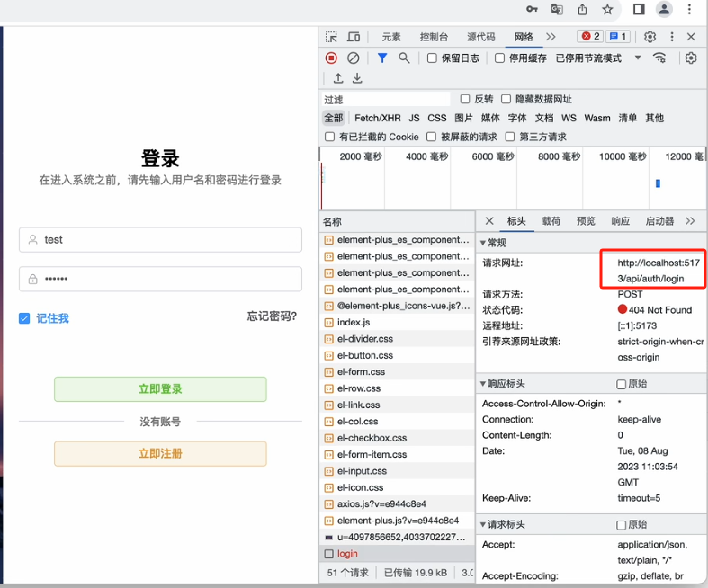708x588 pixels.
Task: Toggle device toolbar emulation icon
Action: pos(353,37)
